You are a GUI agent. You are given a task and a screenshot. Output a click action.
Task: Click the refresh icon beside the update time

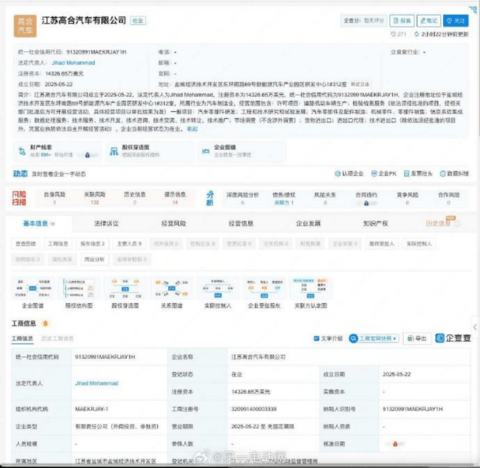tap(416, 34)
